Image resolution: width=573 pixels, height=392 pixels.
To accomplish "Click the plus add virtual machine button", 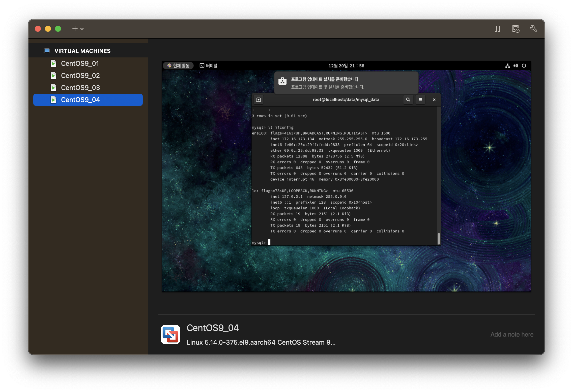I will click(75, 28).
